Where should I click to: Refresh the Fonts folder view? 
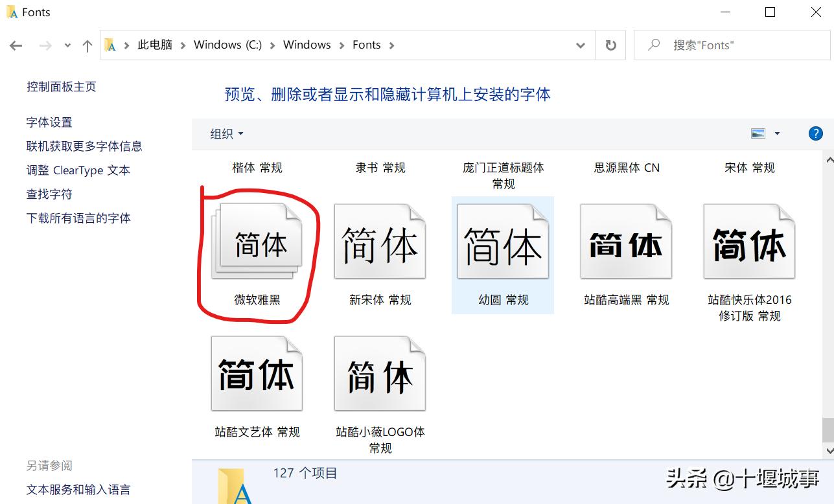[x=610, y=45]
